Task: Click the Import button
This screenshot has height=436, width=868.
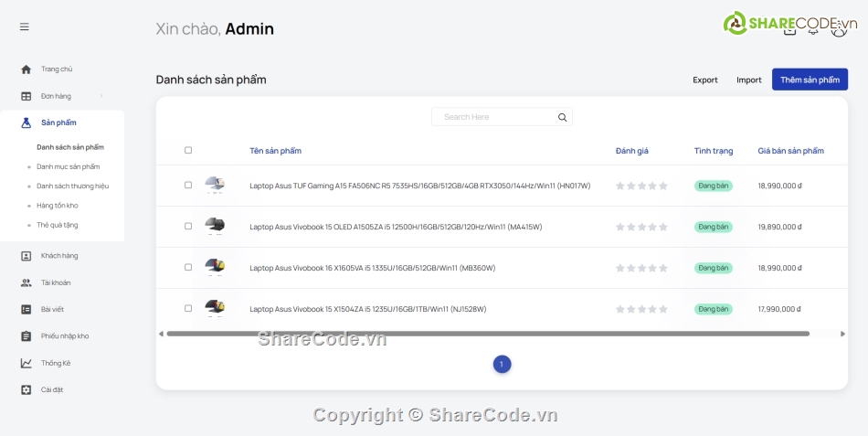Action: [x=749, y=80]
